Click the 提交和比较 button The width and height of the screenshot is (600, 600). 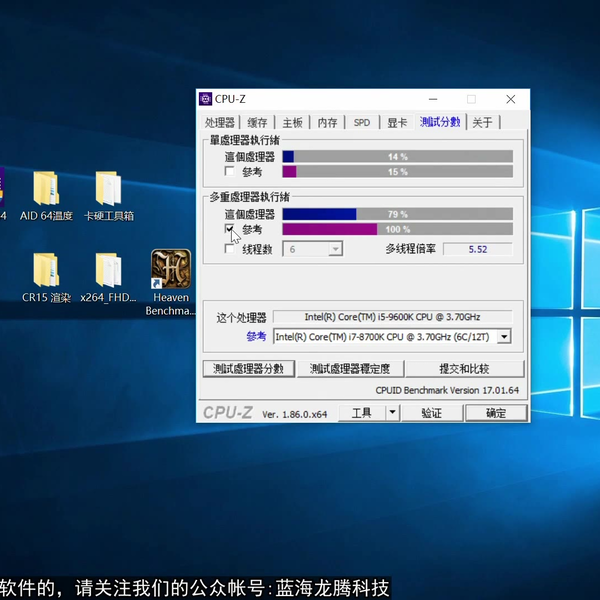click(465, 368)
